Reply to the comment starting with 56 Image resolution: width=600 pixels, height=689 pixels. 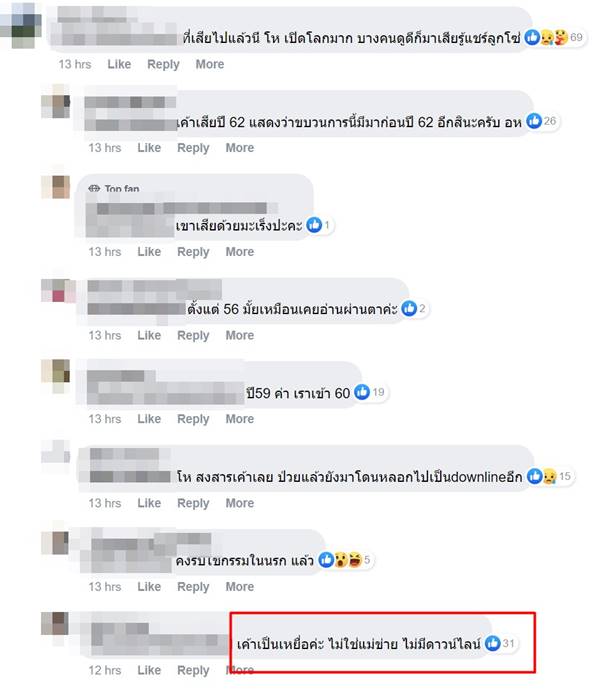(193, 335)
